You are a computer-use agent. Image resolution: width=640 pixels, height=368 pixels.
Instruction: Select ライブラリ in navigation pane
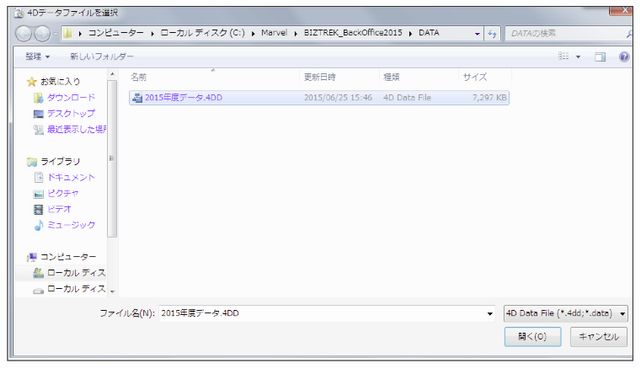(60, 162)
